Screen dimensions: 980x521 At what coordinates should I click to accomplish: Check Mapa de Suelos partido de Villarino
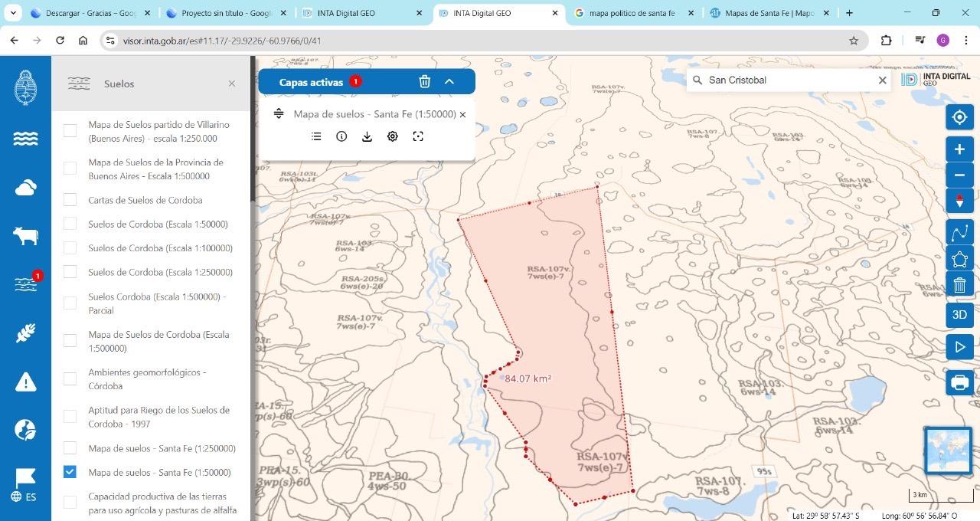70,131
